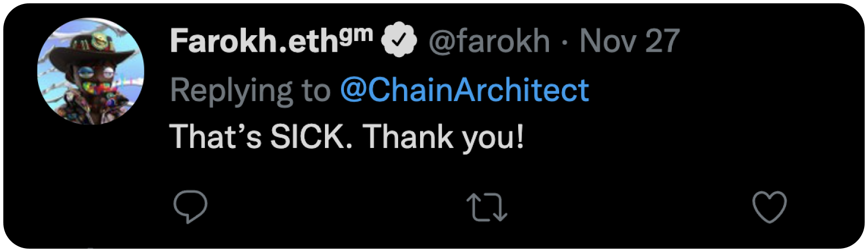Open the @farokh handle link
The image size is (868, 252).
pyautogui.click(x=489, y=42)
